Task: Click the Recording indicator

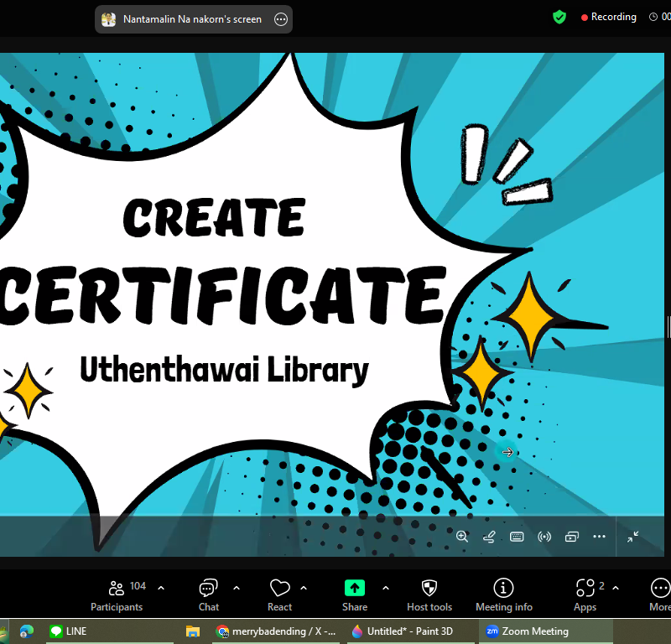Action: pyautogui.click(x=609, y=17)
